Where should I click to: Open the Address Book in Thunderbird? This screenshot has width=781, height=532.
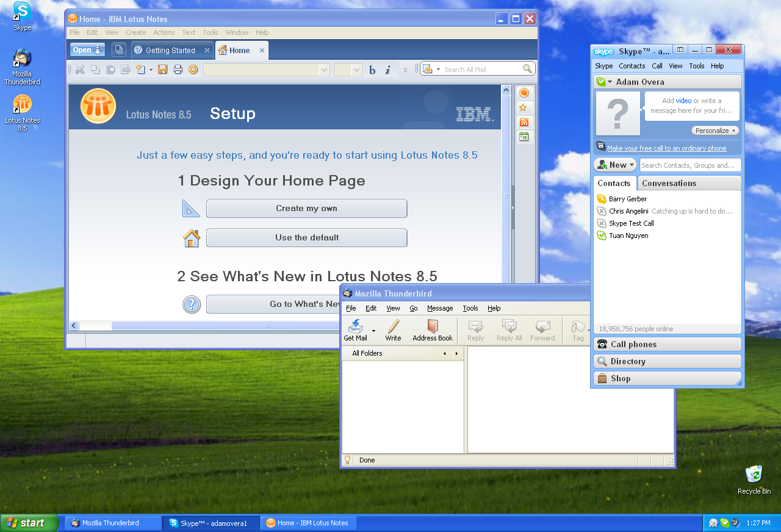coord(433,330)
